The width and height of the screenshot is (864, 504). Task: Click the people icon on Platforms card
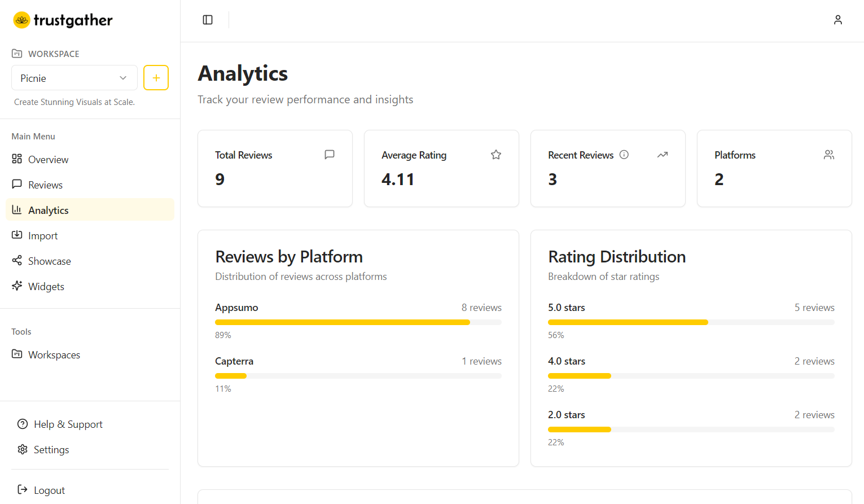point(828,155)
